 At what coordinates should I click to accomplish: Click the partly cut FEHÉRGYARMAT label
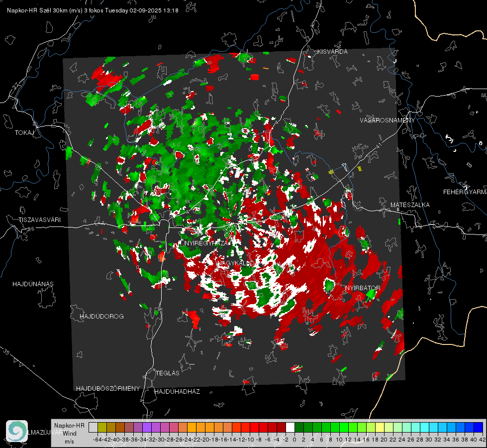click(x=465, y=192)
